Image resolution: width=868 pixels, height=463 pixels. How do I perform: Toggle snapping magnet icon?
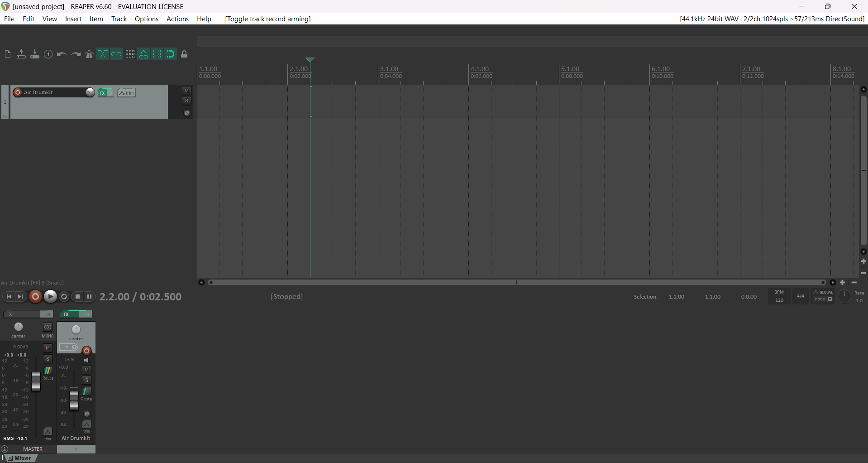click(171, 54)
